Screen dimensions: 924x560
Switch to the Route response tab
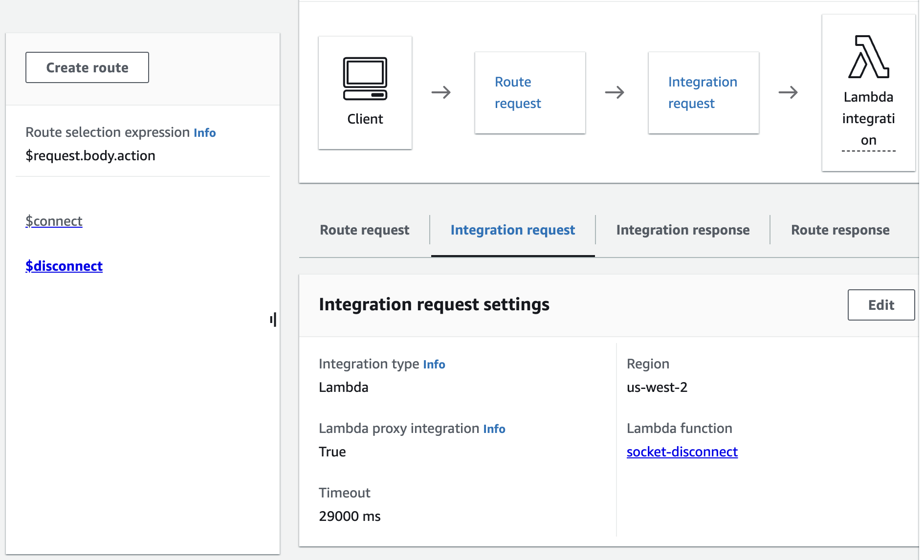point(840,230)
